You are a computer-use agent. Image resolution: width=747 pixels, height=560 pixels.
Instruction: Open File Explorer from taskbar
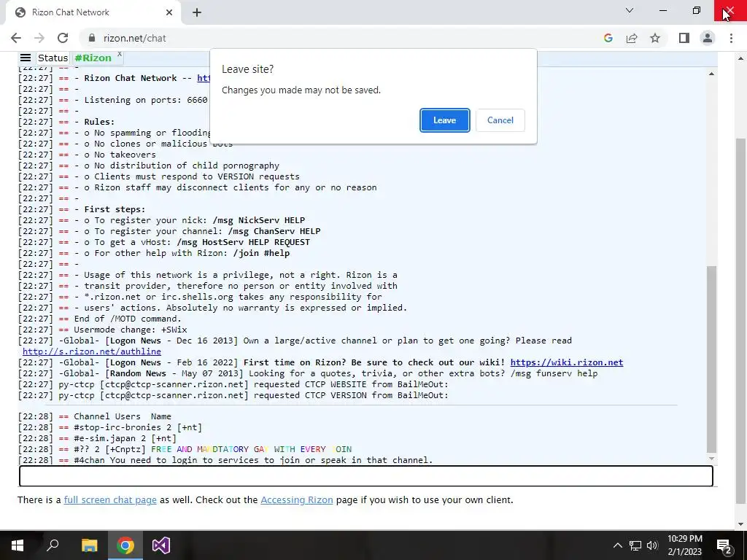coord(89,545)
